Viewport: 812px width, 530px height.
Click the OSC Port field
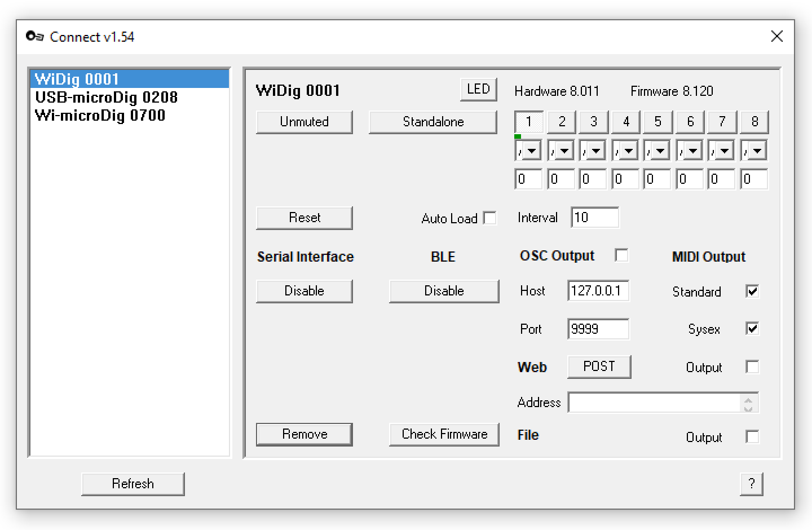click(x=598, y=329)
